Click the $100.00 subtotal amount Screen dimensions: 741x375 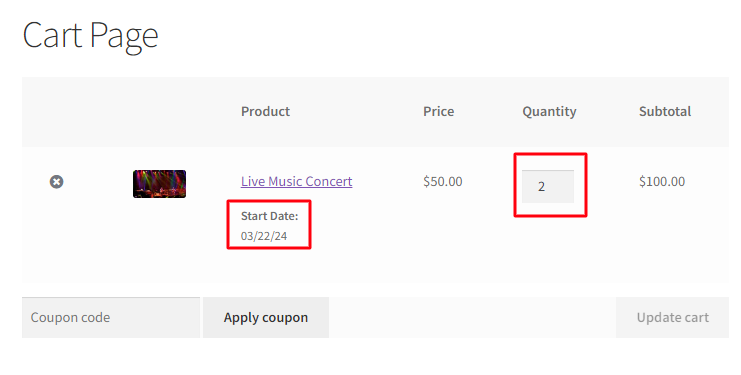(x=662, y=181)
